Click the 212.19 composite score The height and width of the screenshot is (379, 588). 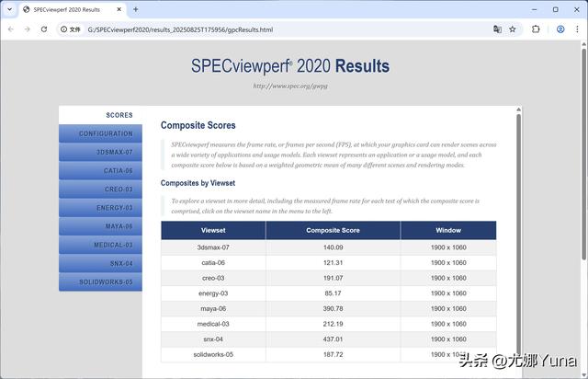click(333, 324)
